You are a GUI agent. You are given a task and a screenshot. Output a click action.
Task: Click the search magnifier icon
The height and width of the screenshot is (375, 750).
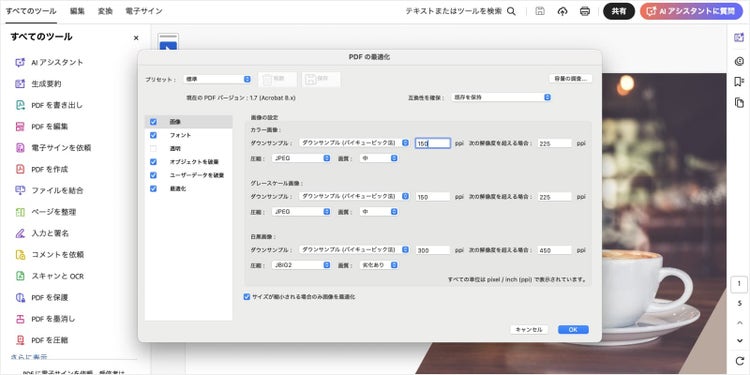[511, 11]
